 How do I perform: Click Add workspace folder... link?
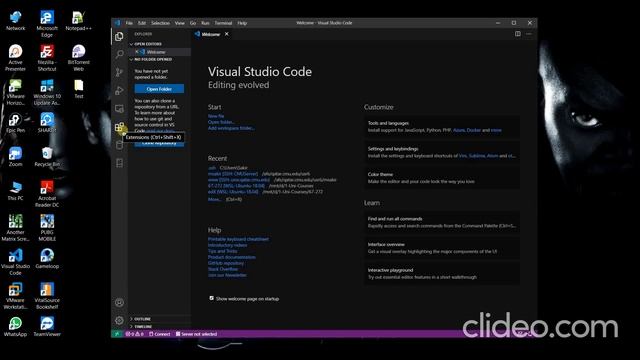click(231, 128)
